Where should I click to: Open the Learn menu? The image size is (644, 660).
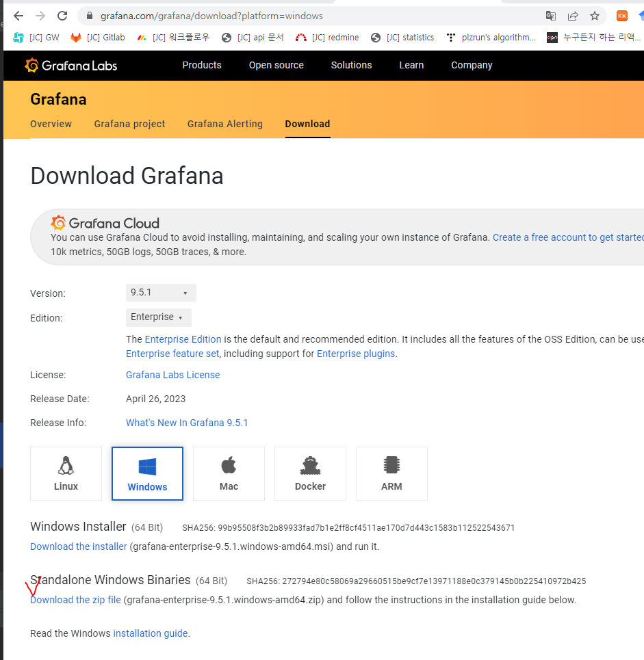(x=411, y=65)
